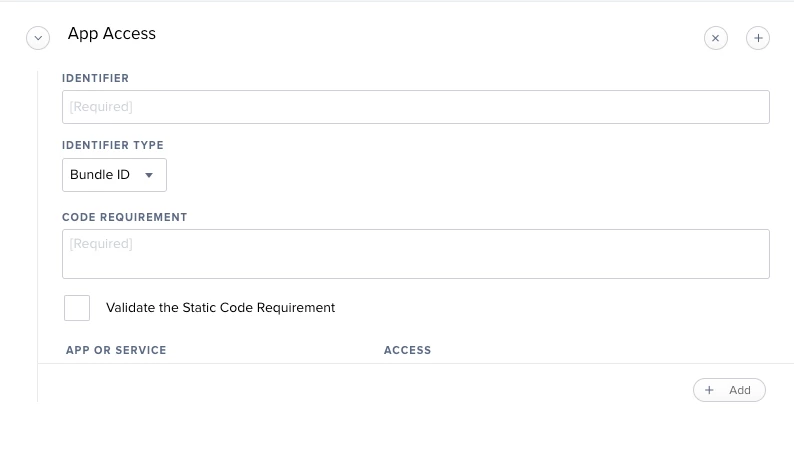Screen dimensions: 794x459
Task: Select the Bundle ID text in dropdown
Action: pyautogui.click(x=100, y=175)
